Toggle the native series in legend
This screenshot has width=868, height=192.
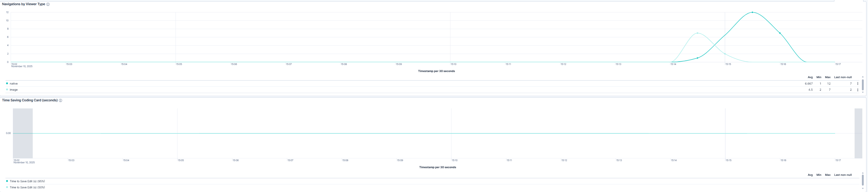13,84
